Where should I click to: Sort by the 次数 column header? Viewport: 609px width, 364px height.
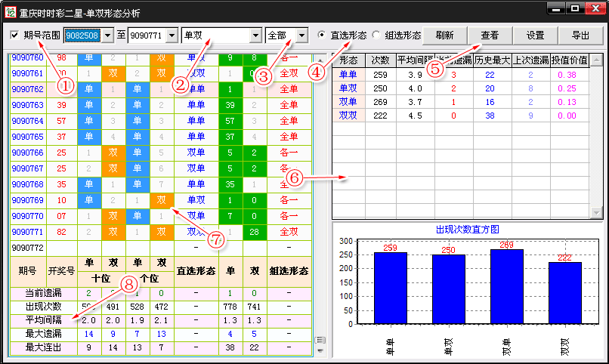point(379,60)
